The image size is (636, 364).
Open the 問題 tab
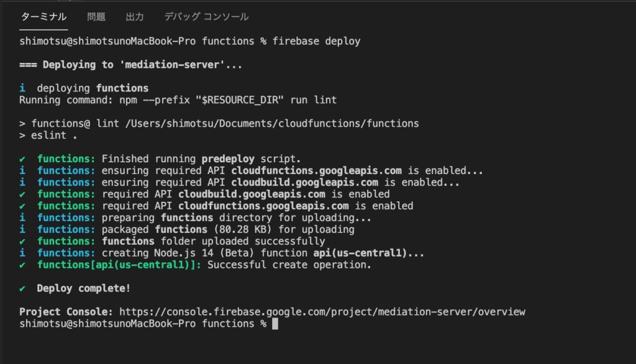click(96, 17)
